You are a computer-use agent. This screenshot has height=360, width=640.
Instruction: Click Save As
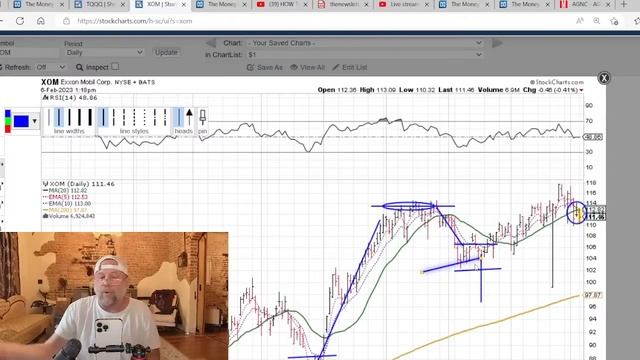point(265,67)
